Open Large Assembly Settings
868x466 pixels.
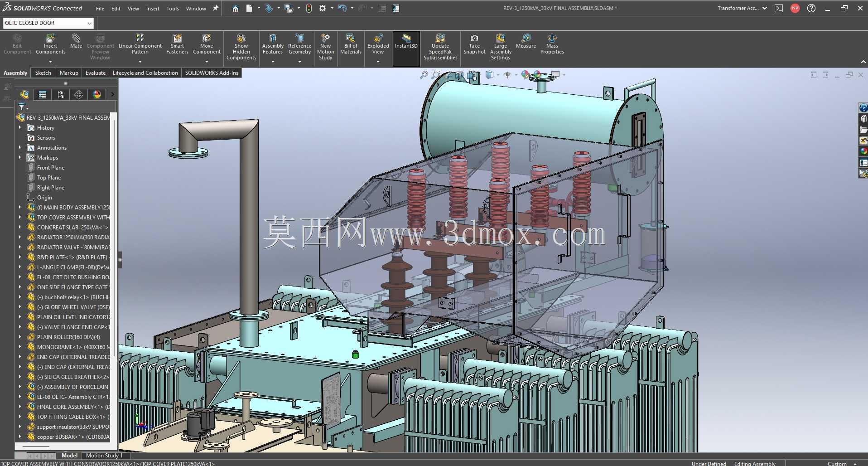tap(501, 47)
